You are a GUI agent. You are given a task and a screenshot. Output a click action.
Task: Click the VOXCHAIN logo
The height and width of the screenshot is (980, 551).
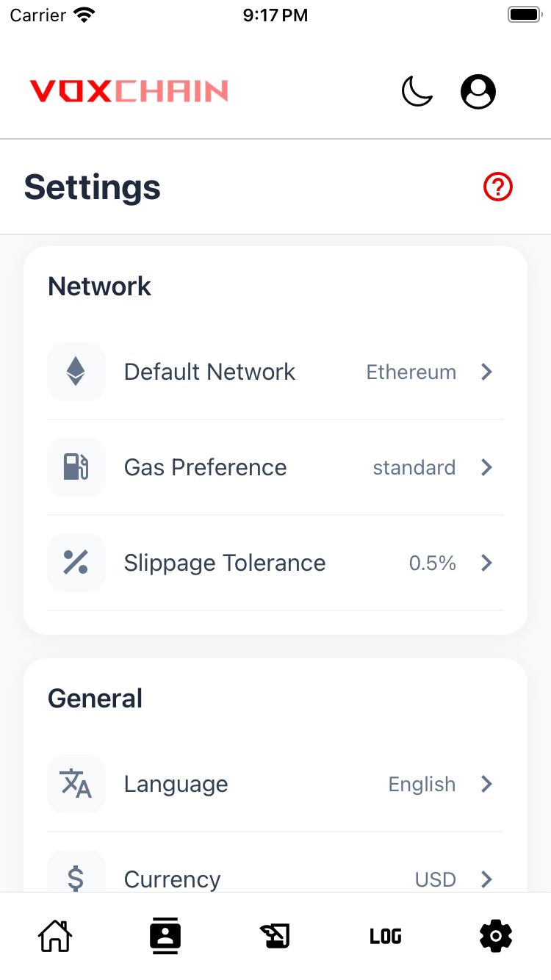[129, 91]
